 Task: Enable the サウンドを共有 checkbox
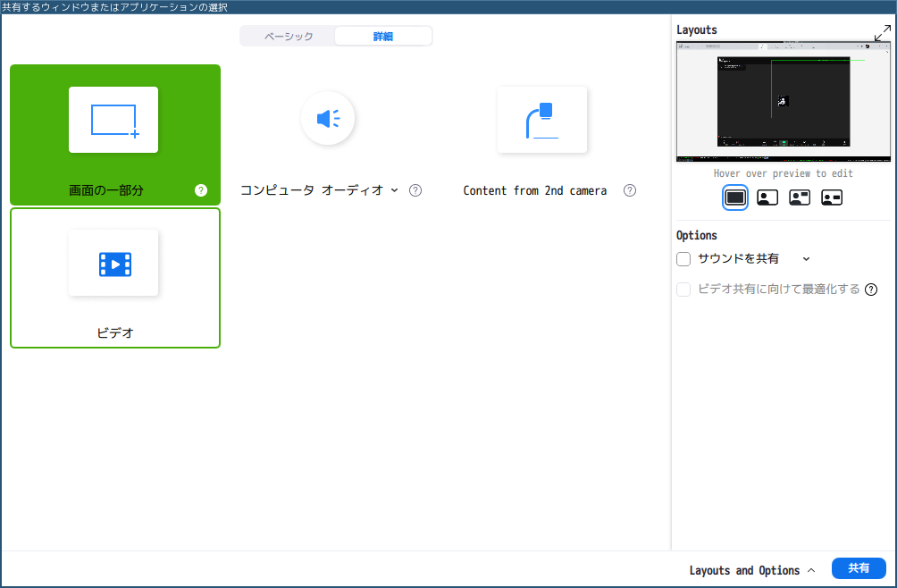pyautogui.click(x=684, y=259)
